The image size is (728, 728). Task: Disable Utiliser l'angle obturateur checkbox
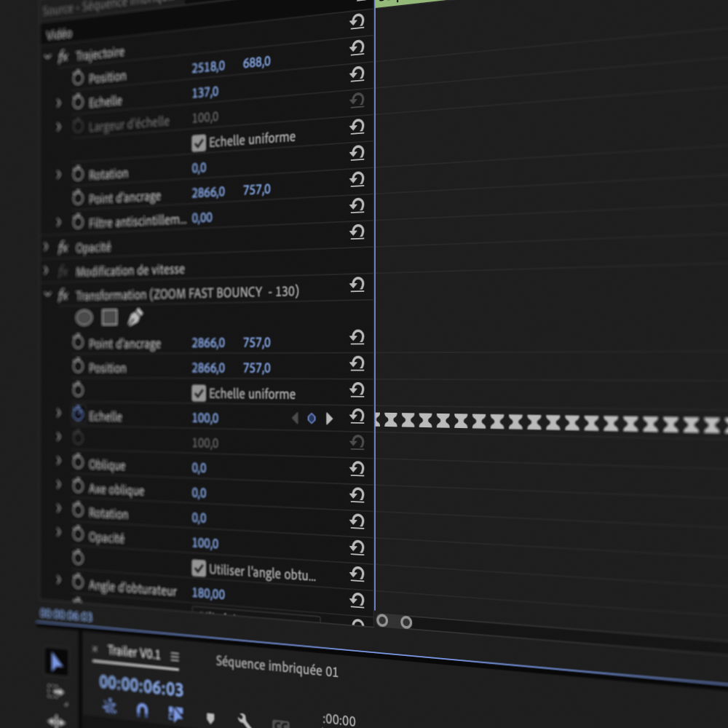coord(199,568)
